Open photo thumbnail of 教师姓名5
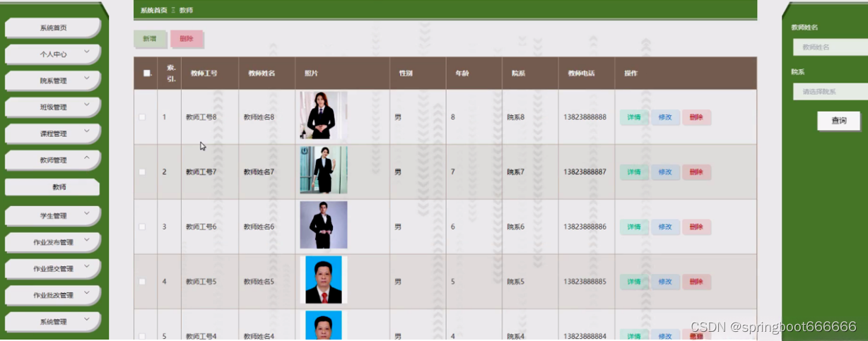Viewport: 868px width, 341px height. click(323, 280)
